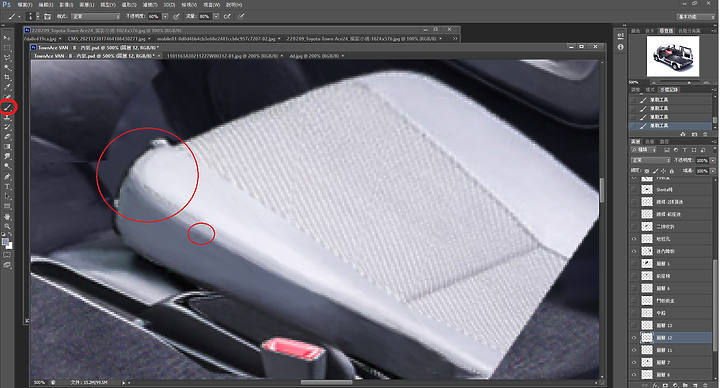Show the 圖層 1 layer
Screen dimensions: 720x388
[634, 264]
